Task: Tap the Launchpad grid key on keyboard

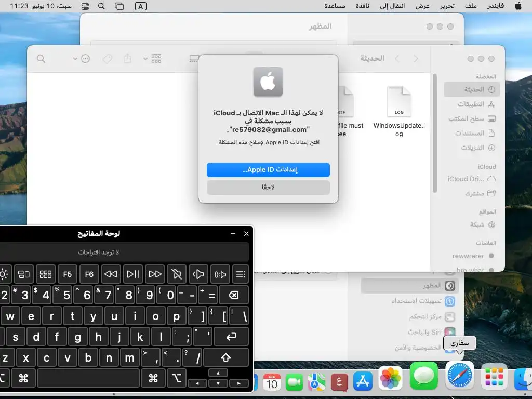Action: 46,274
